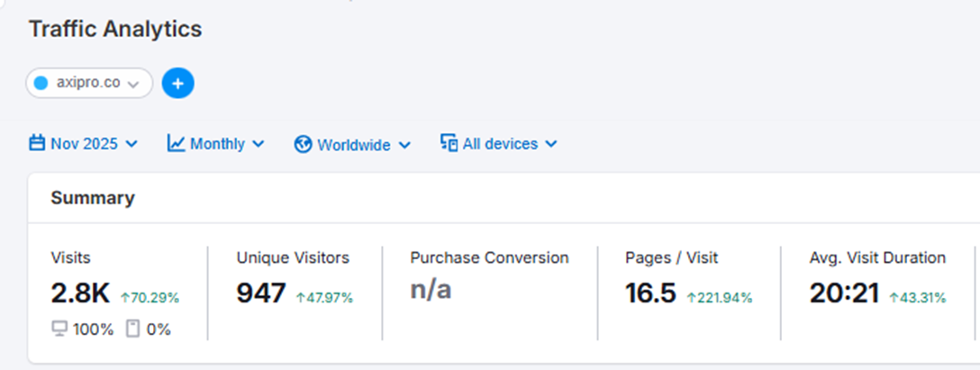This screenshot has width=980, height=370.
Task: Click the Purchase Conversion n/a metric
Action: coord(431,292)
